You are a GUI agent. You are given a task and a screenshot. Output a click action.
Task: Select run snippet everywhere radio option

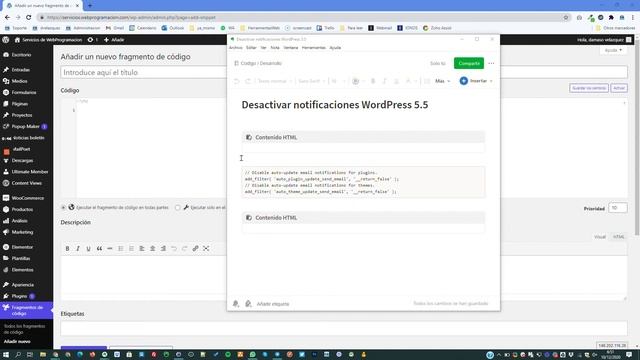[x=63, y=208]
